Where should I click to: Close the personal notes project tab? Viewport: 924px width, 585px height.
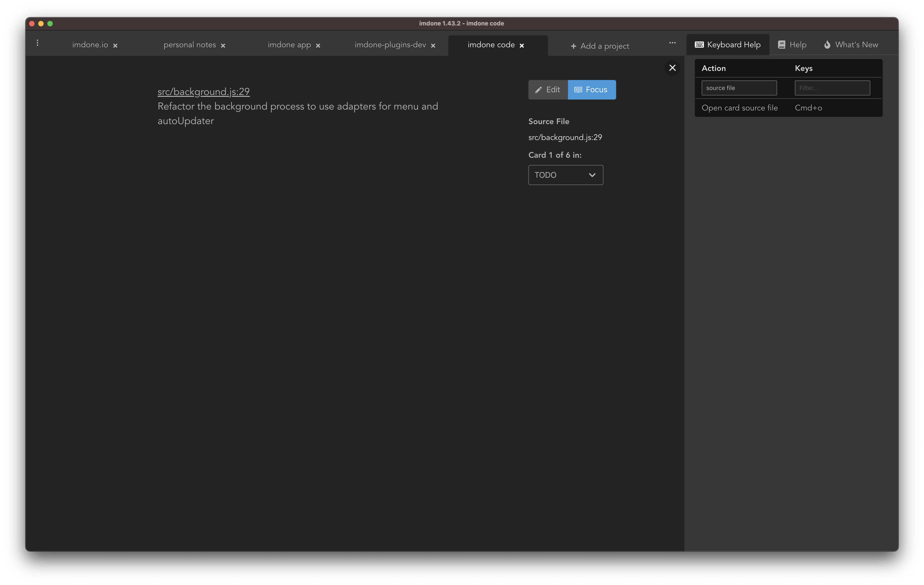click(223, 46)
